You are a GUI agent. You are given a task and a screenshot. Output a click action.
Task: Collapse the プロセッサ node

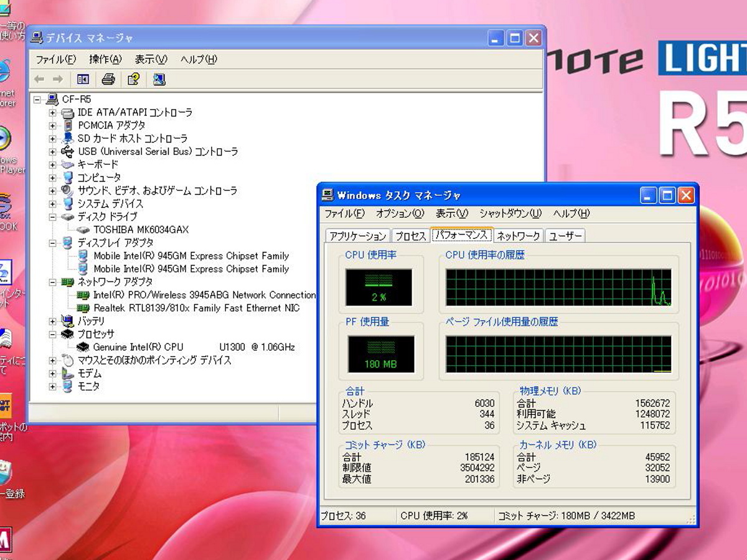click(52, 334)
